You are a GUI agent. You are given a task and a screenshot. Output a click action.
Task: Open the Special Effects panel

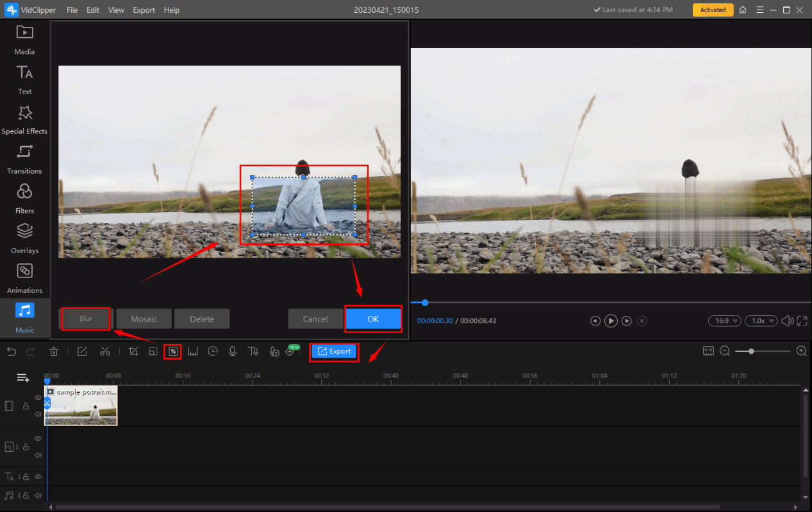[24, 120]
